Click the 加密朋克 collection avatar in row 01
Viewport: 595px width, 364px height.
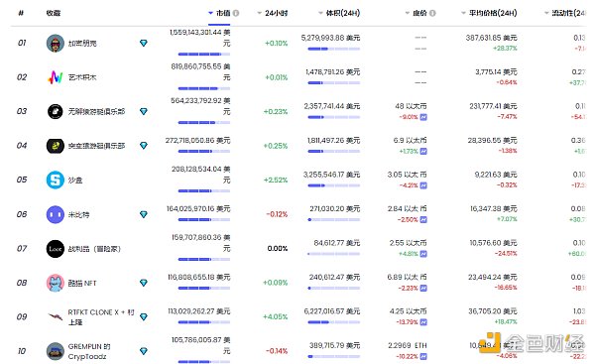click(56, 44)
